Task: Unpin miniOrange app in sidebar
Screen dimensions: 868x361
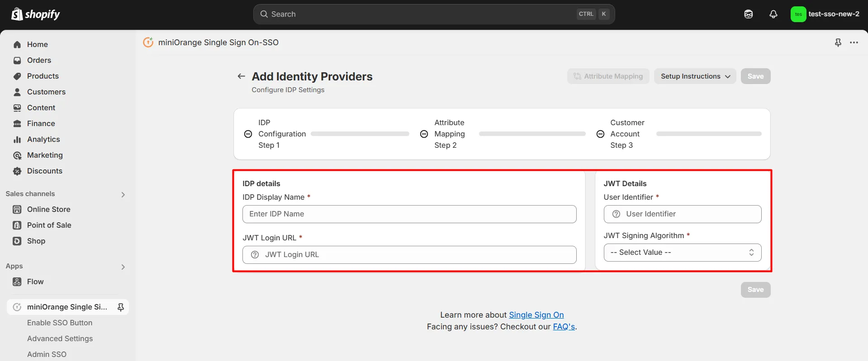Action: tap(121, 307)
